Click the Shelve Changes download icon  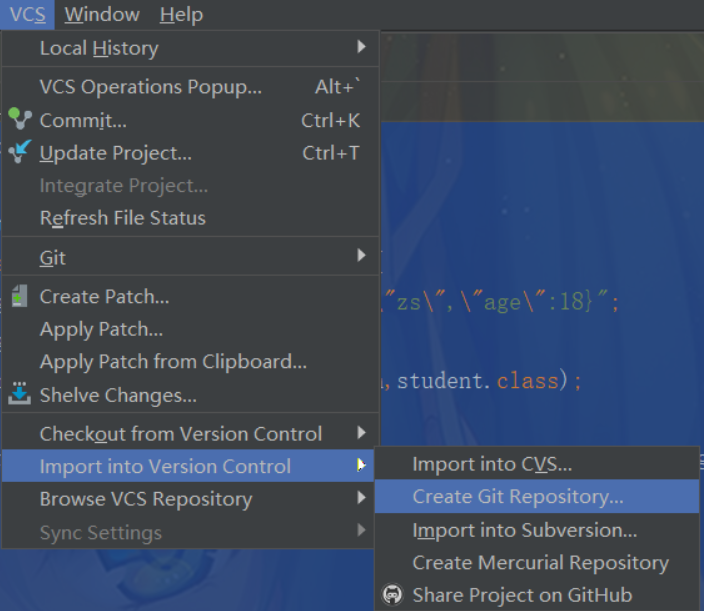20,394
